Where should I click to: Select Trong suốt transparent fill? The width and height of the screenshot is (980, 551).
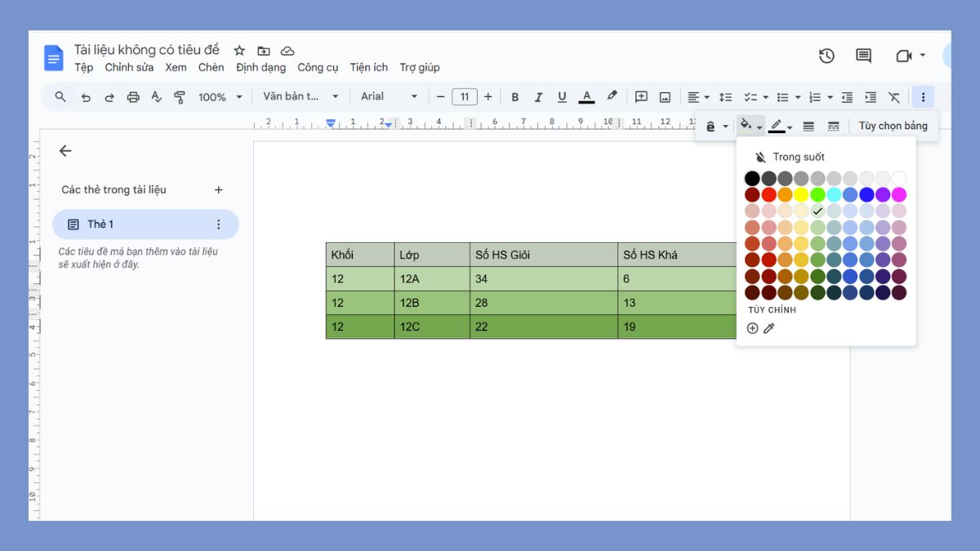click(x=789, y=157)
